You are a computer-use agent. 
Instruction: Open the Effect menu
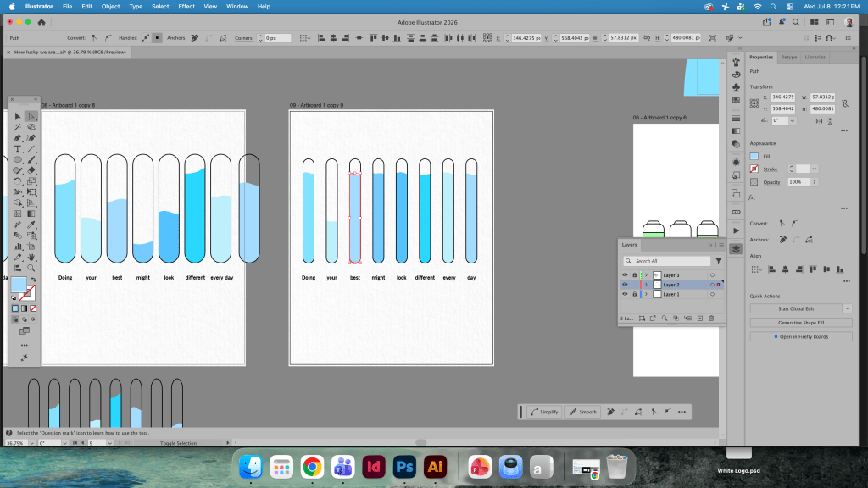pyautogui.click(x=186, y=7)
